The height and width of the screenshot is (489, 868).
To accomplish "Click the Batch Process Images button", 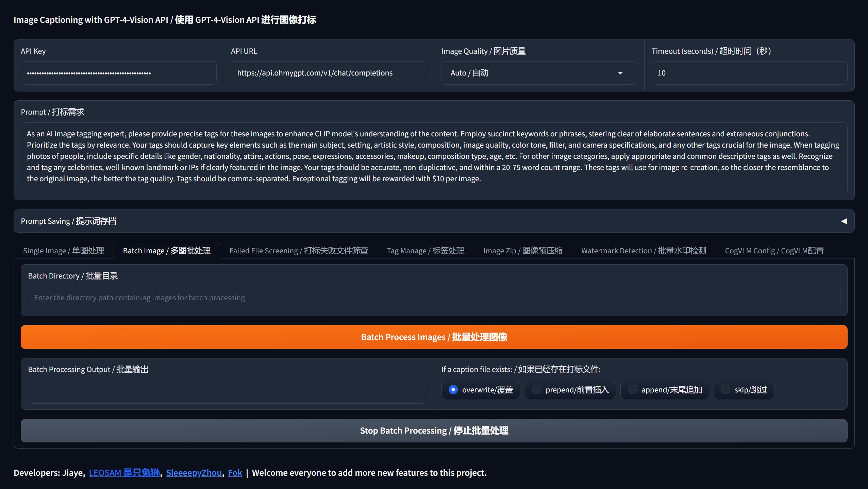I will [x=434, y=337].
